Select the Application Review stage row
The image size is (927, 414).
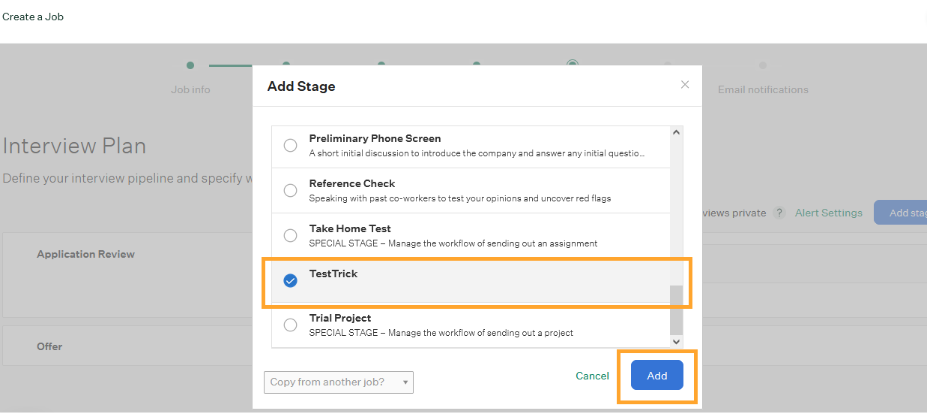point(85,254)
